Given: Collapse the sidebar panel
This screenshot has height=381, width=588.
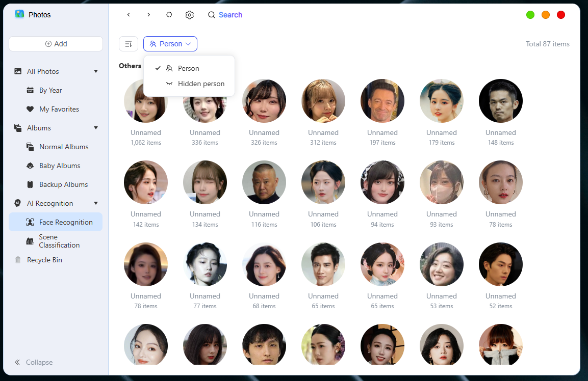Looking at the screenshot, I should pyautogui.click(x=34, y=362).
